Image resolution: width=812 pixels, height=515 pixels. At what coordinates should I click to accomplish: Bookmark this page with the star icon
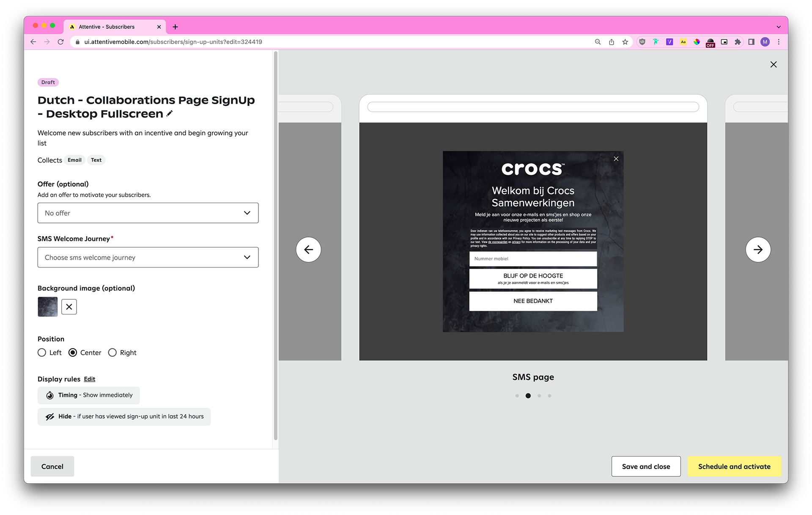(625, 42)
